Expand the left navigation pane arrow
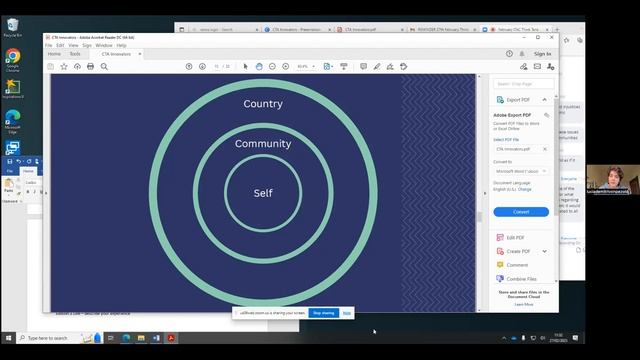Screen dimensions: 640x360 click(x=46, y=193)
